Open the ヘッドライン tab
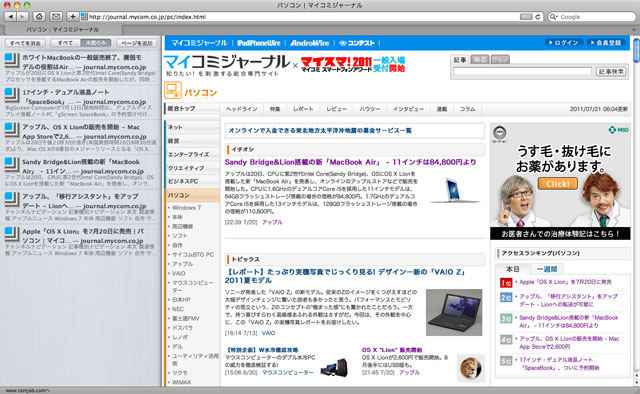640x394 pixels. [242, 109]
